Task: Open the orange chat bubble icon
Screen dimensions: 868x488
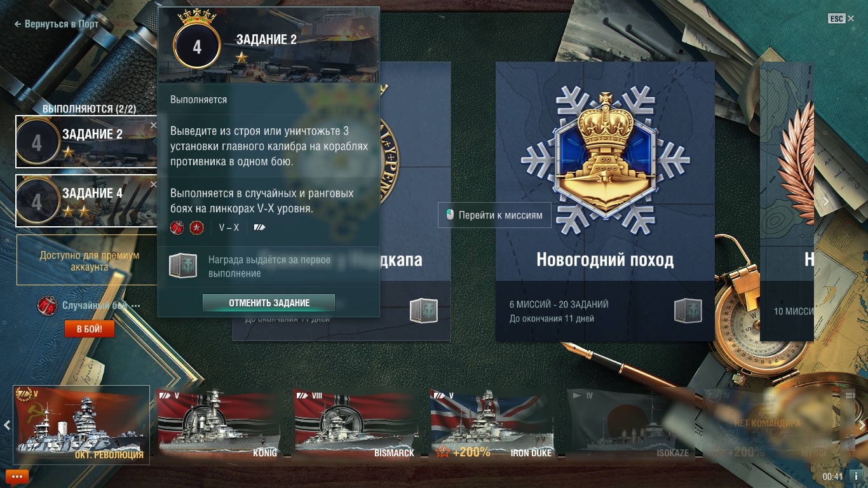Action: coord(17,476)
